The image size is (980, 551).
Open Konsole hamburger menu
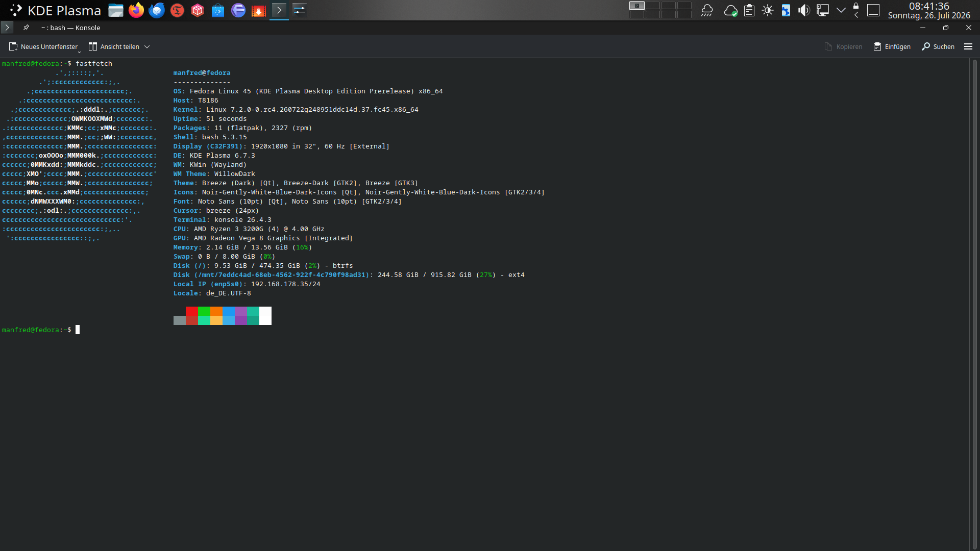click(x=968, y=46)
